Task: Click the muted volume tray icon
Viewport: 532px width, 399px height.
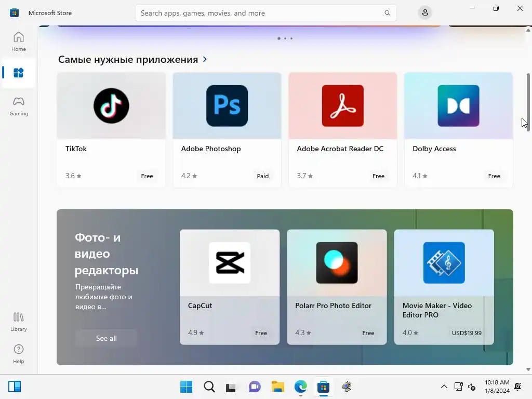Action: point(472,387)
